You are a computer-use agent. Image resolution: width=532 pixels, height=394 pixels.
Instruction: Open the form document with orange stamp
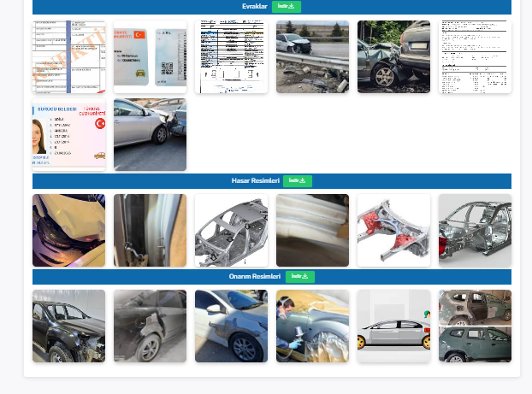coord(69,56)
